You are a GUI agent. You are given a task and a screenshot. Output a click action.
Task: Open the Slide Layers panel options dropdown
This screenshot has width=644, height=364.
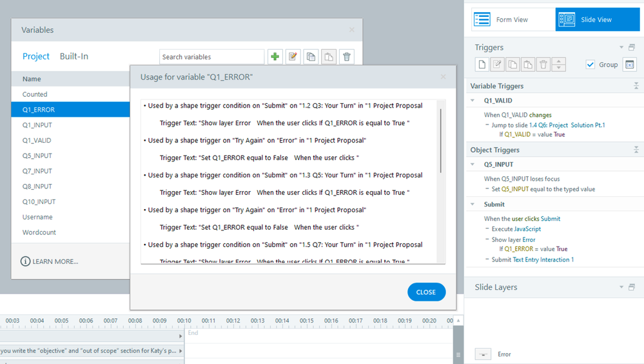621,287
